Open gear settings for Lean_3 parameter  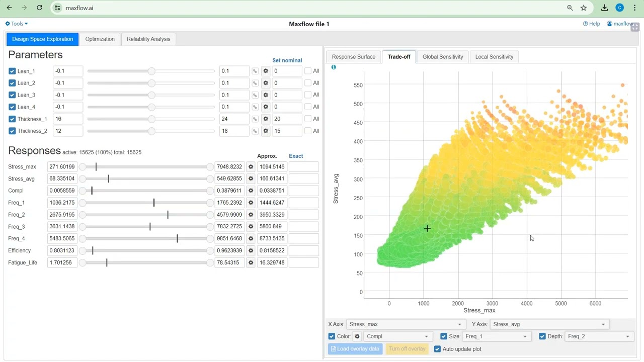pos(266,95)
